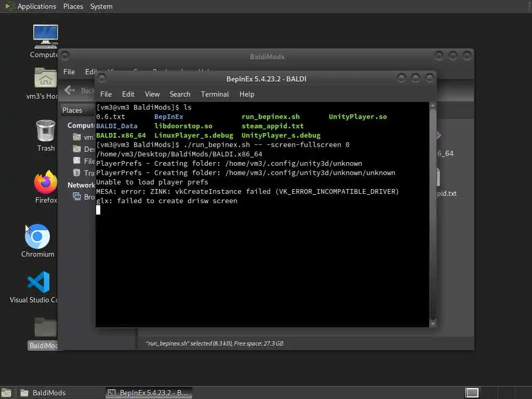Select the Trash icon in Places sidebar

77,172
